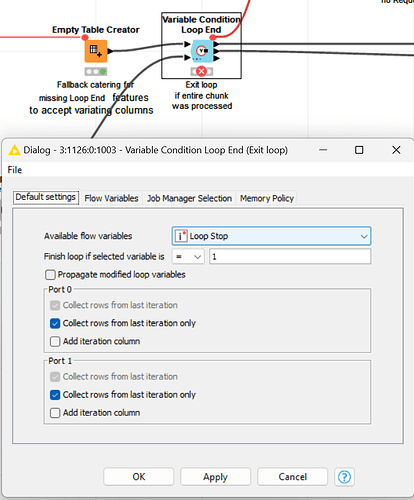The image size is (414, 500).
Task: Open the File menu
Action: [15, 170]
